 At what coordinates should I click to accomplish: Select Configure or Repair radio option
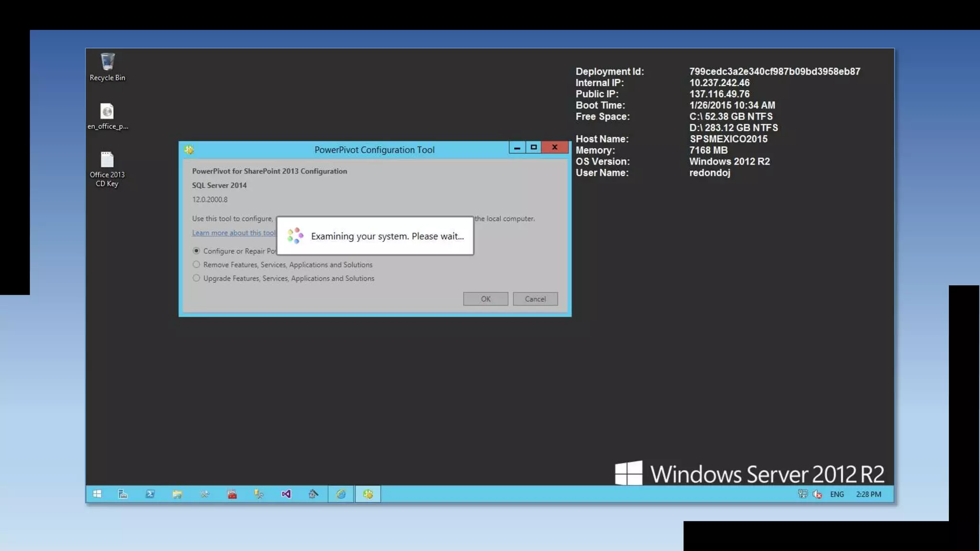click(196, 251)
